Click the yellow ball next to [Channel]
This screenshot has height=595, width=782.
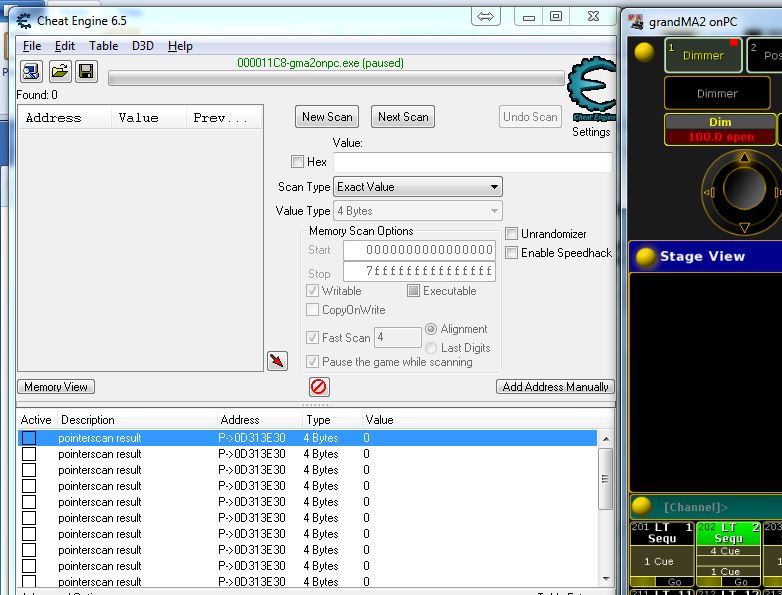(641, 506)
